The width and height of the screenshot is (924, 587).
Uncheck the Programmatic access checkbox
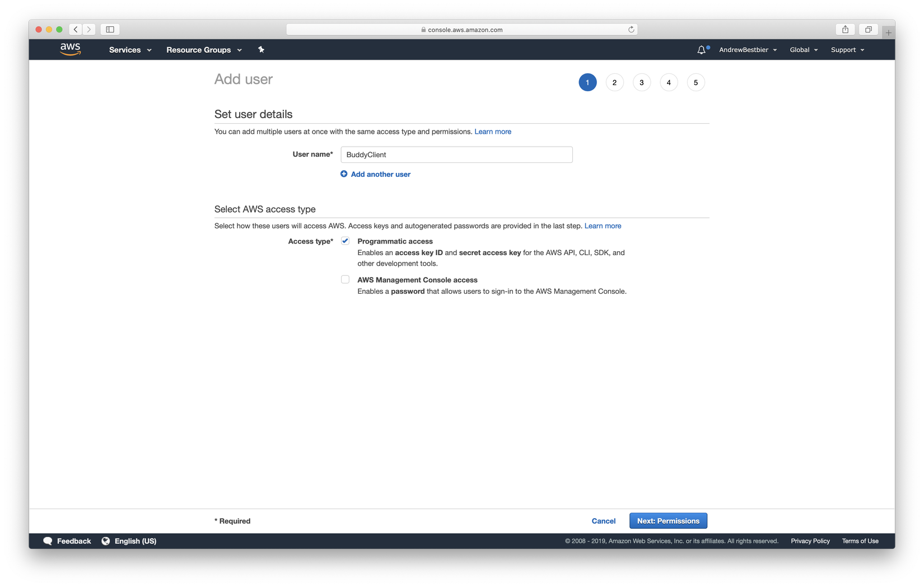tap(345, 241)
